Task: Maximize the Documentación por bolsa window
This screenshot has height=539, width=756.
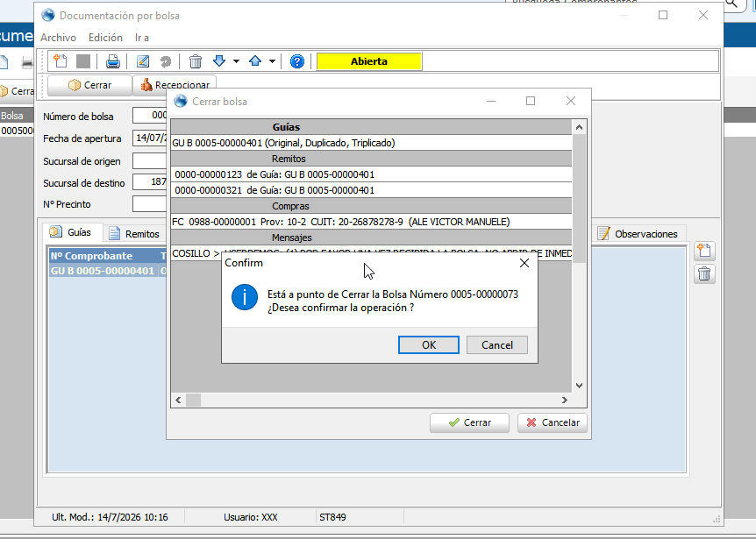Action: click(x=663, y=15)
